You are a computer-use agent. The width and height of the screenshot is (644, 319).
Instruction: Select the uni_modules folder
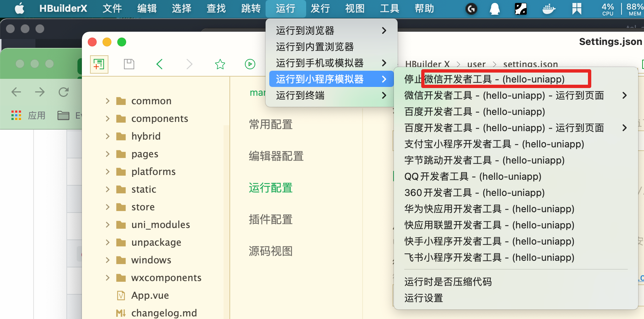160,225
